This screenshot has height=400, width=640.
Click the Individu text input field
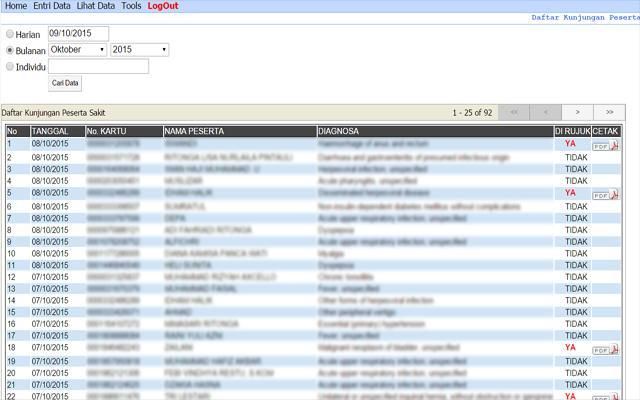98,67
